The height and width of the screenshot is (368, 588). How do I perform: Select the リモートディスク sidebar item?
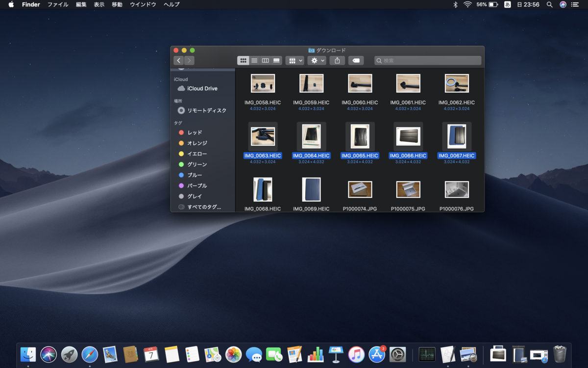[206, 110]
